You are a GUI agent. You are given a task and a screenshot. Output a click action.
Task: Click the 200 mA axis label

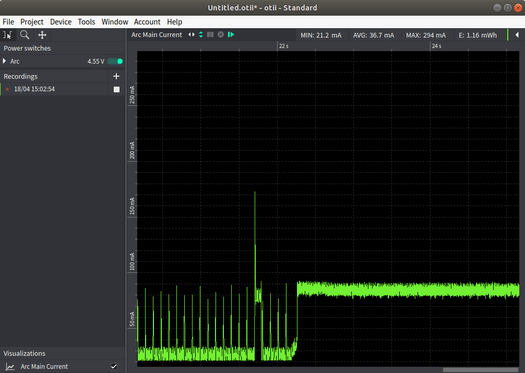coord(132,150)
